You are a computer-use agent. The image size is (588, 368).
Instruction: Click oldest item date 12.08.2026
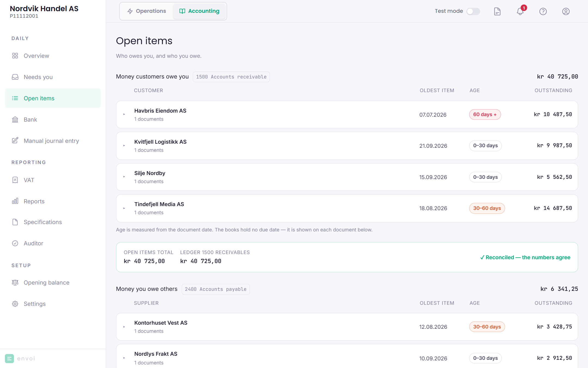tap(433, 327)
